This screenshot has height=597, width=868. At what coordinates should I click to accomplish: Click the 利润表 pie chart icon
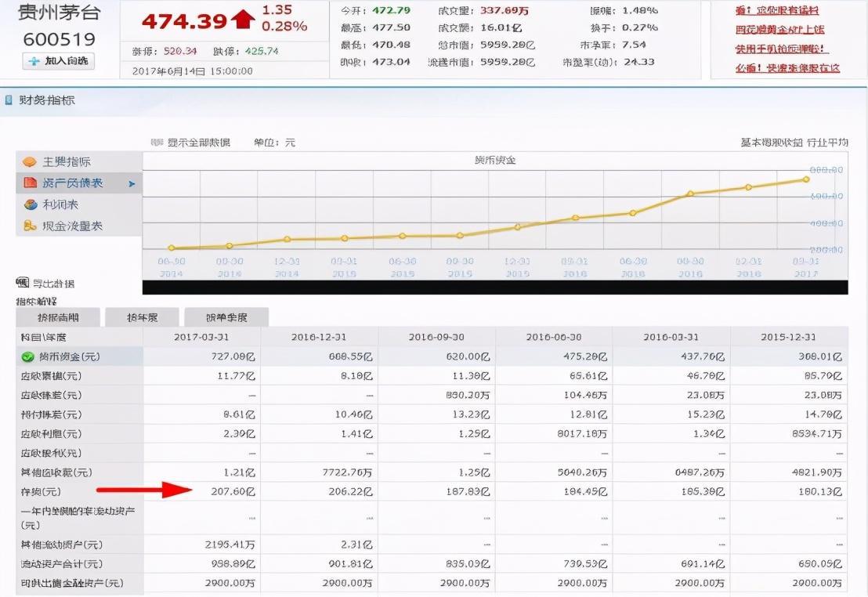point(30,204)
